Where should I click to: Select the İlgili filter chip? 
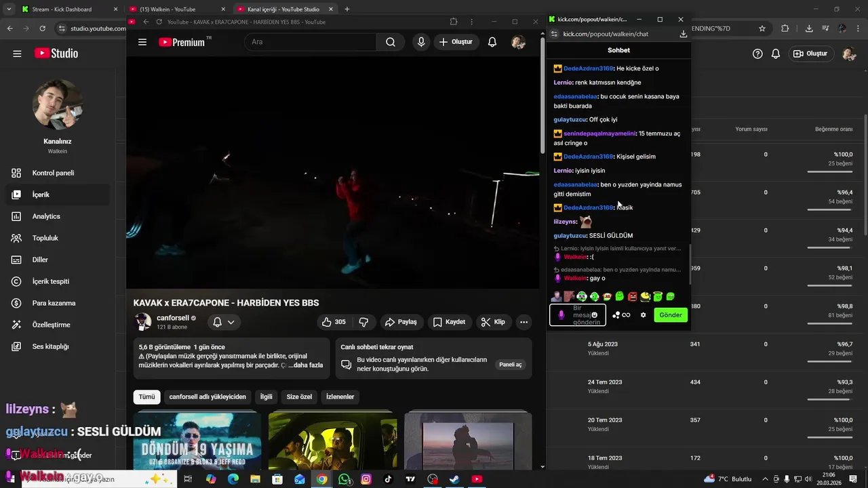pos(266,396)
